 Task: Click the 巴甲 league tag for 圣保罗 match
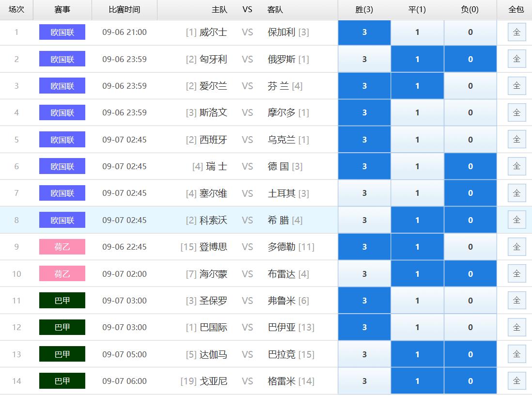click(x=62, y=301)
